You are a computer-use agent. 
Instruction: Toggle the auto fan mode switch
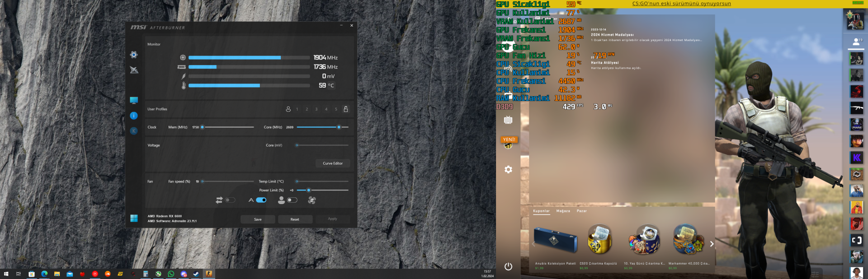coord(261,200)
